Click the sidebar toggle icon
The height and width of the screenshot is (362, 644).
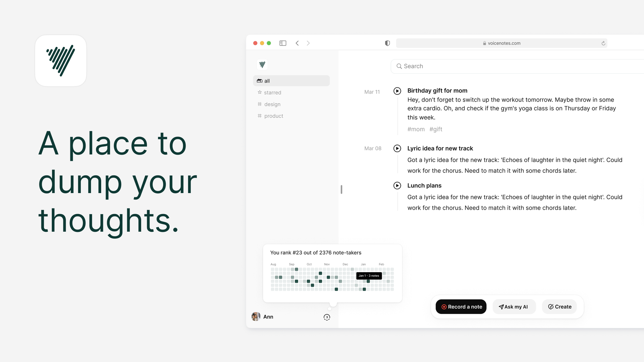(283, 43)
